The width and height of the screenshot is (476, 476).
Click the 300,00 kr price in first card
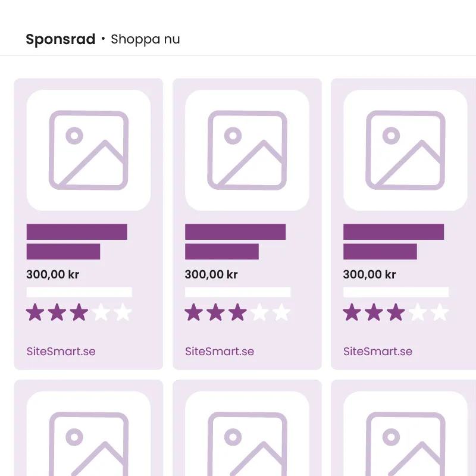[52, 274]
